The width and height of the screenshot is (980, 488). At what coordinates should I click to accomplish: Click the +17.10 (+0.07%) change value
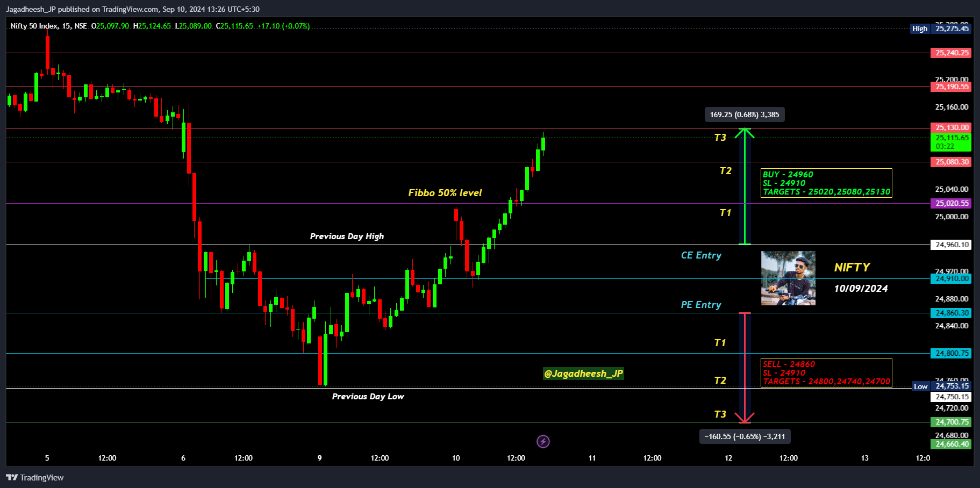[x=283, y=26]
